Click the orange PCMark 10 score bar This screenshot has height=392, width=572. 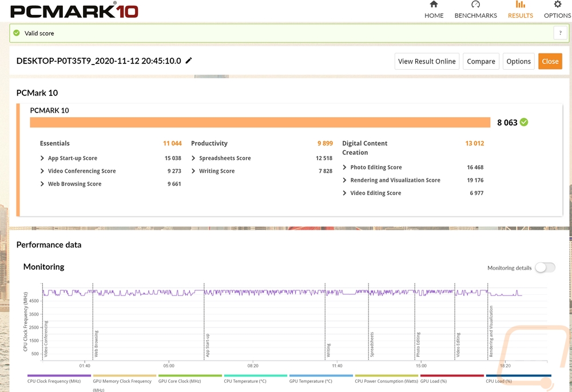(x=260, y=122)
